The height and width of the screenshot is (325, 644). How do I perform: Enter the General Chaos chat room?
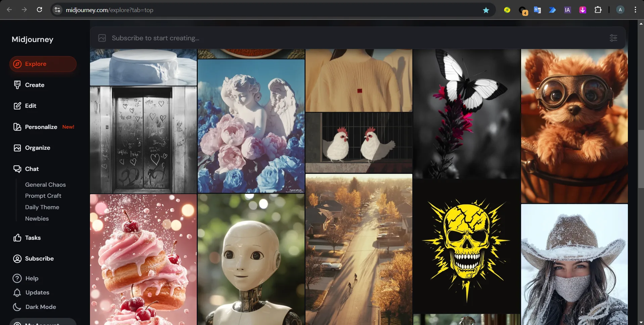click(x=45, y=185)
